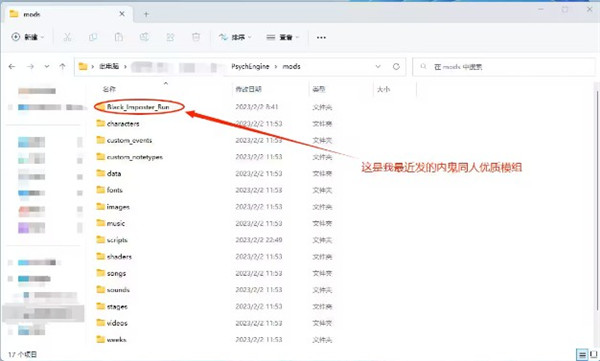Image resolution: width=600 pixels, height=361 pixels.
Task: Refresh the current folder view
Action: (396, 67)
